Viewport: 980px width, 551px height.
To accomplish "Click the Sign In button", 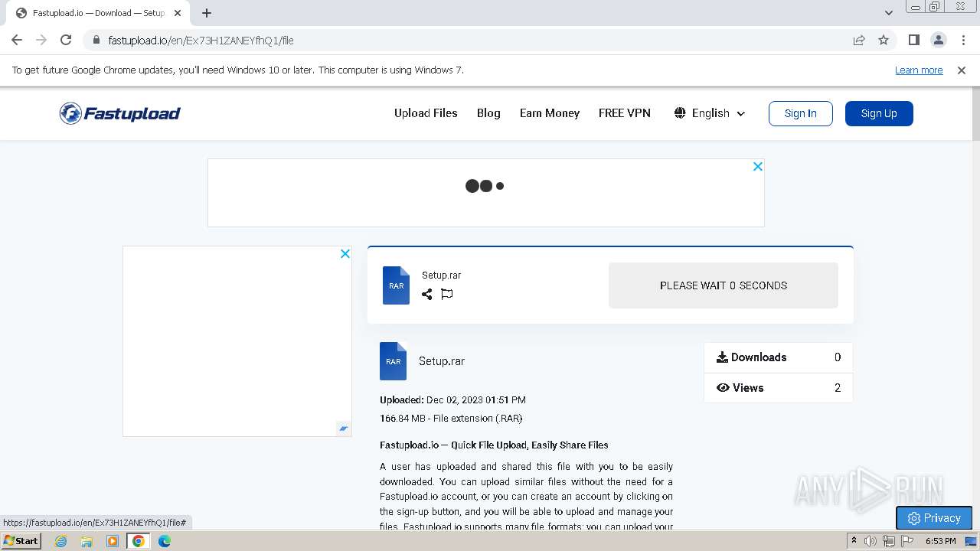I will click(801, 113).
